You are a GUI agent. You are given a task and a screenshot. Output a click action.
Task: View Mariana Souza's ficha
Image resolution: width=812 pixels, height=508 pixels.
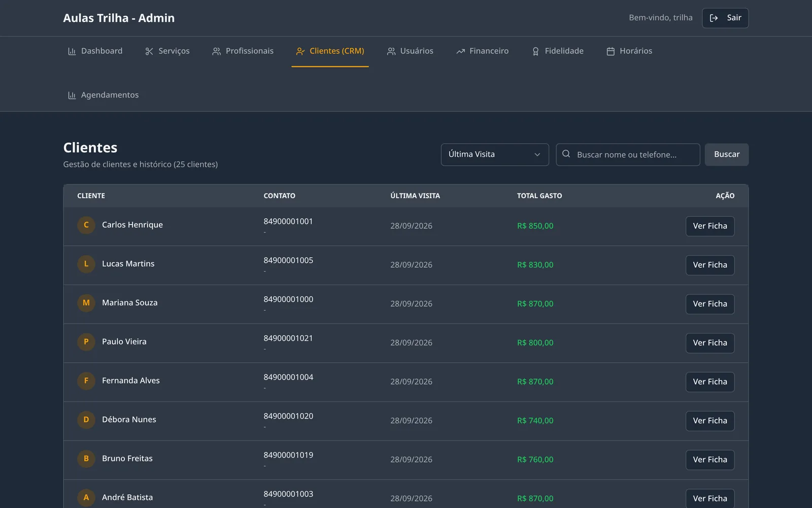[710, 304]
